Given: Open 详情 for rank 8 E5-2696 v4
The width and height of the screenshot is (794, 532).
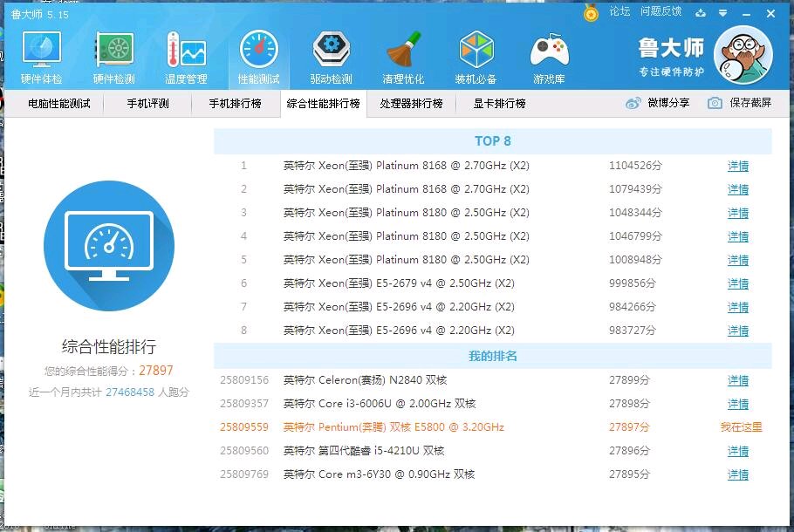Looking at the screenshot, I should (738, 331).
